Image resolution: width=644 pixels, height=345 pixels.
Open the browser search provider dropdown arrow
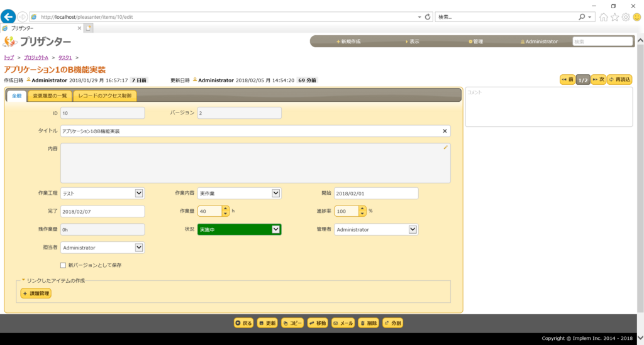click(590, 17)
